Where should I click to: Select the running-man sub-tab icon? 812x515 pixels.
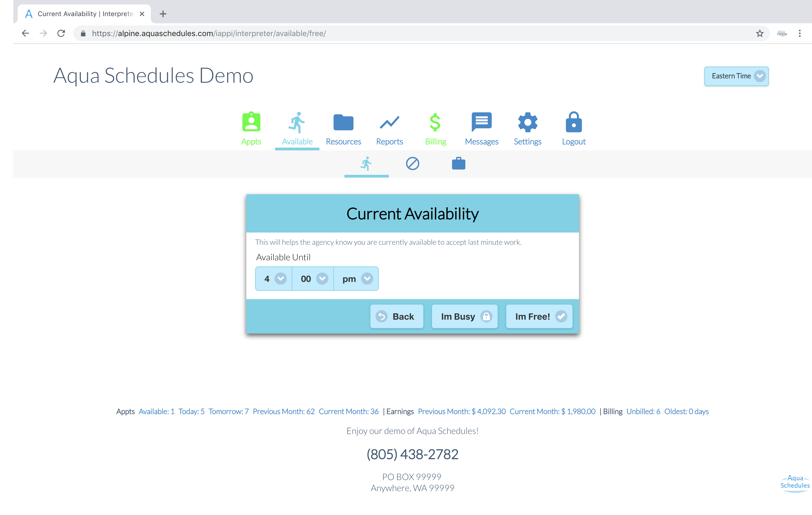click(366, 164)
